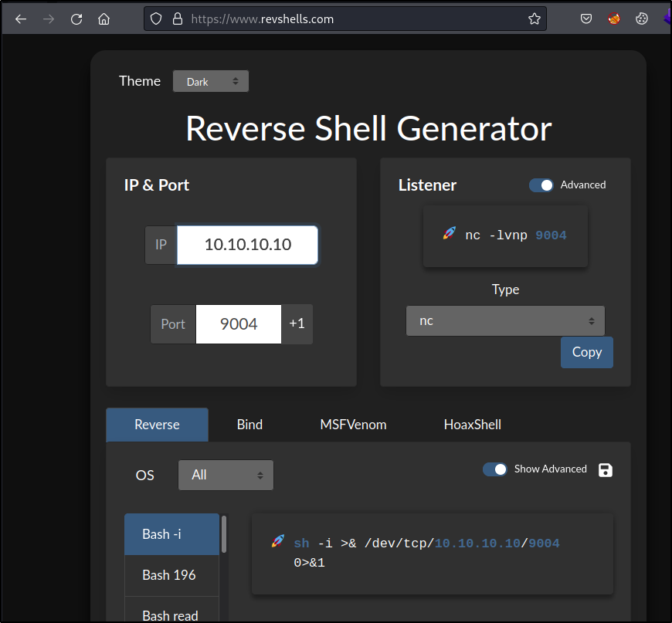Viewport: 672px width, 623px height.
Task: Click the Theme label
Action: [140, 81]
